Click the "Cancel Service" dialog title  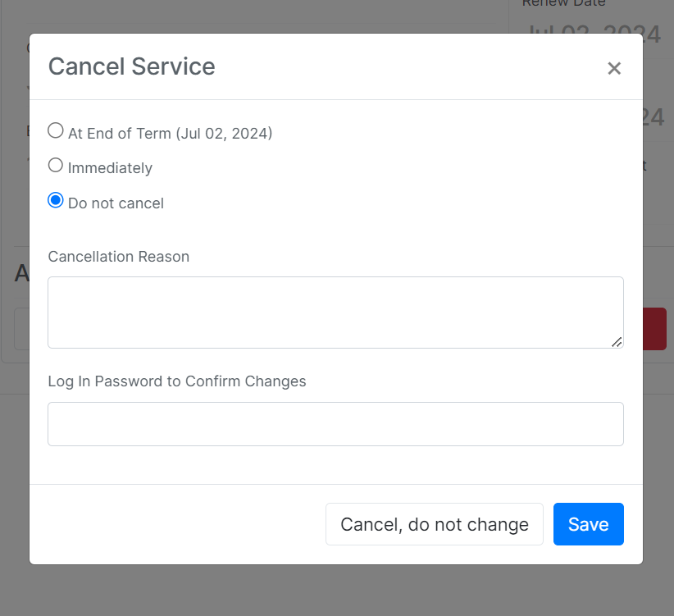pos(131,66)
